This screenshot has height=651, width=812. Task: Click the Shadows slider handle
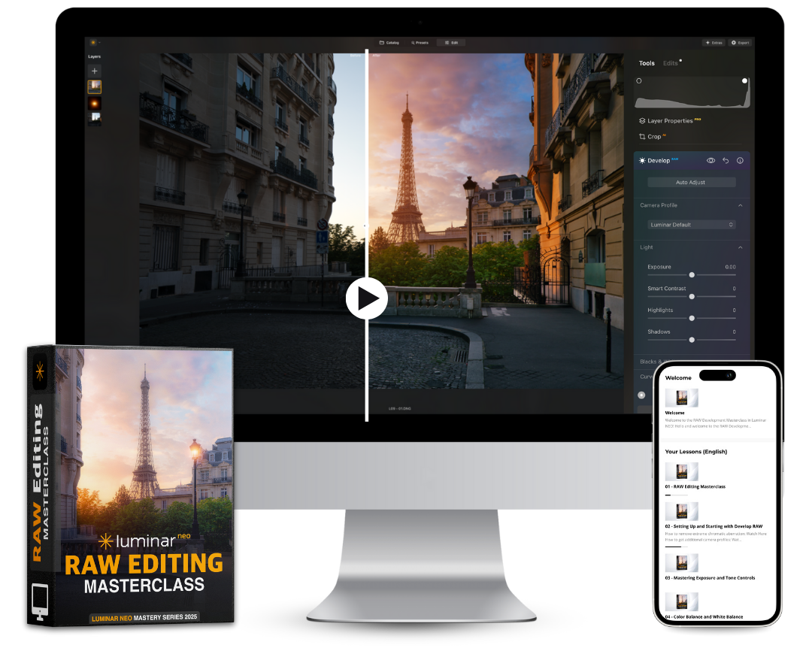pos(692,340)
